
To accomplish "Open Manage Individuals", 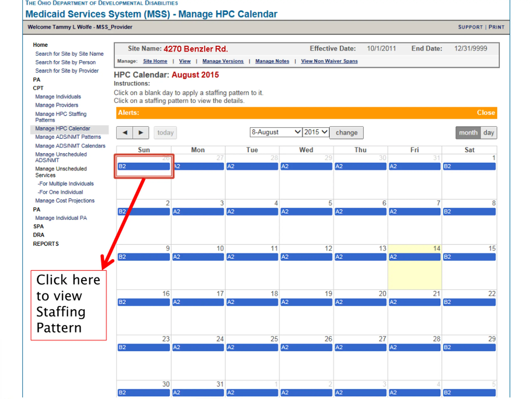I will (58, 97).
